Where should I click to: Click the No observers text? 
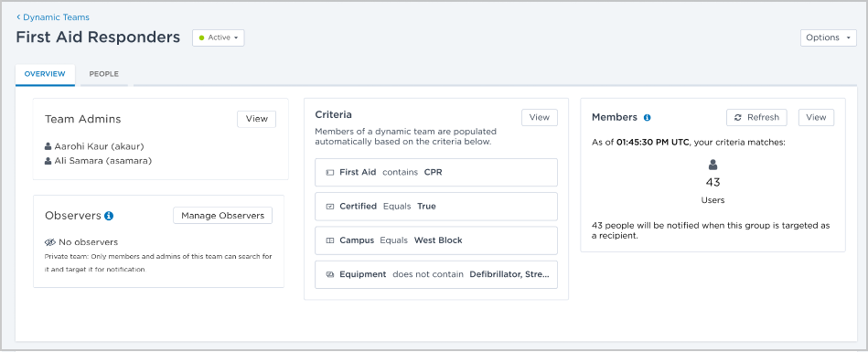(88, 242)
